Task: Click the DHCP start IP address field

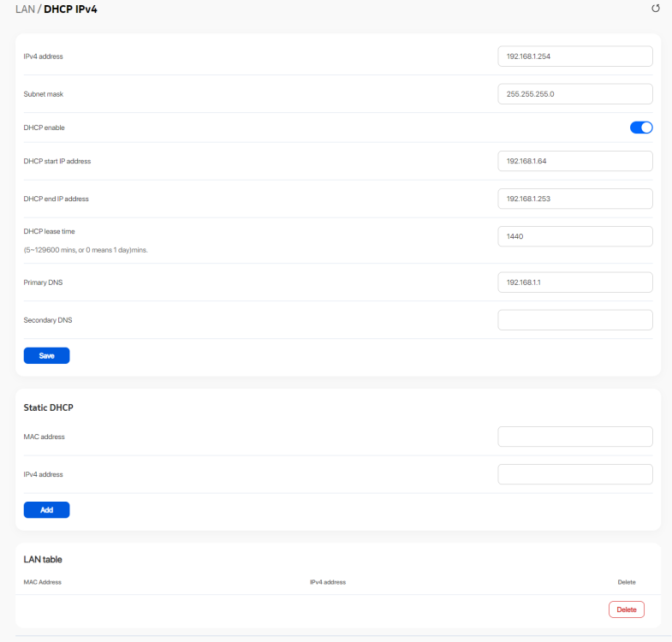Action: (x=575, y=161)
